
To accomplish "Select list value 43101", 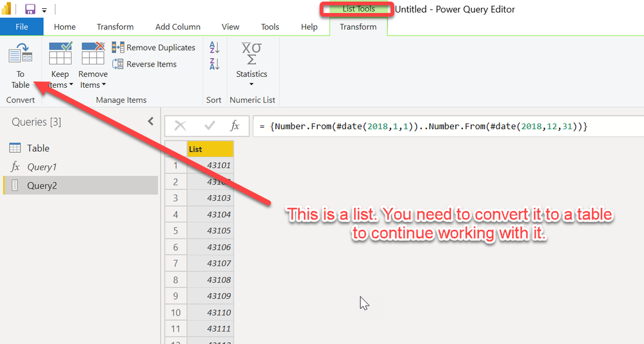I will pos(210,165).
